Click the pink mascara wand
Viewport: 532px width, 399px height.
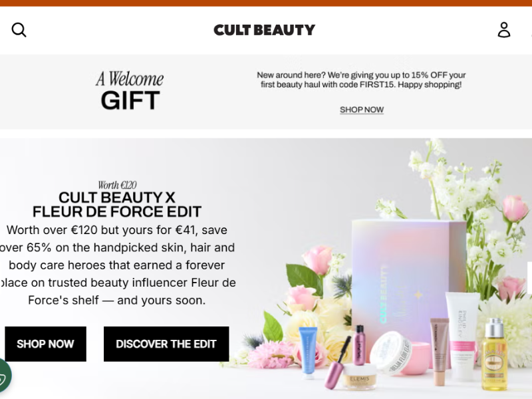337,363
